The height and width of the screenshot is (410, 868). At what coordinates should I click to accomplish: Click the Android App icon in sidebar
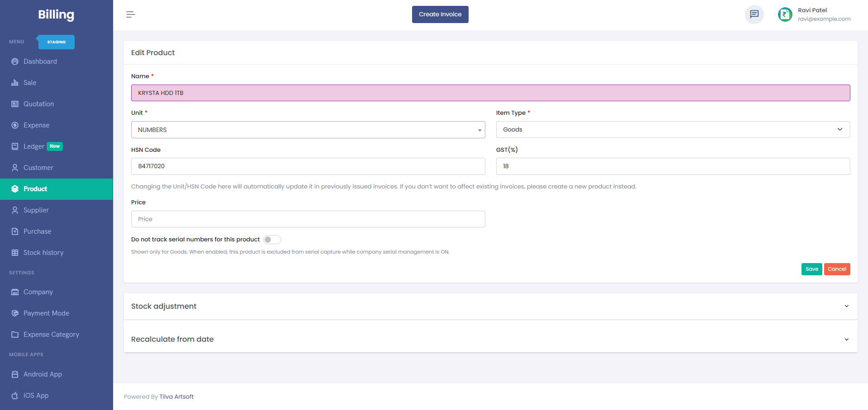click(15, 374)
